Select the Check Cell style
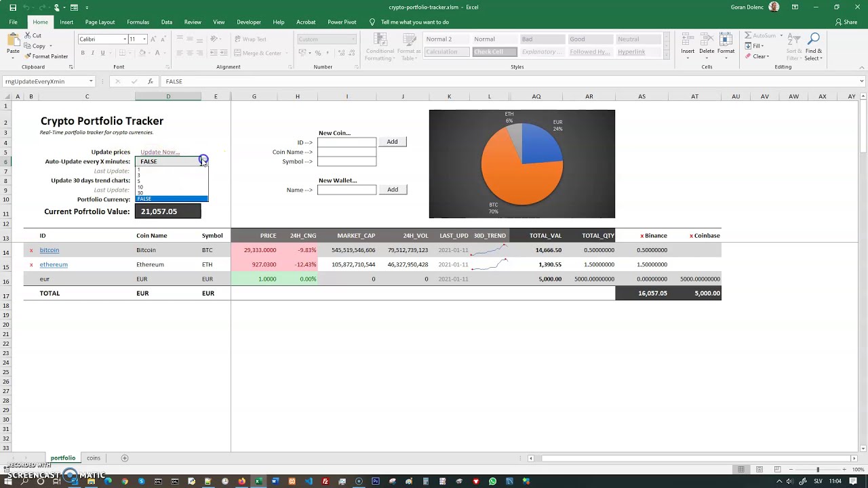This screenshot has width=868, height=488. tap(494, 52)
